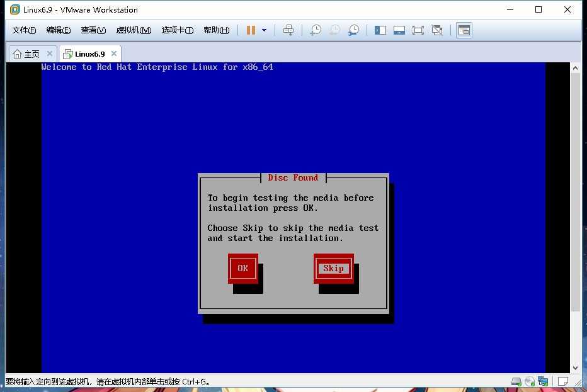Viewport: 587px width, 392px height.
Task: Switch to full screen mode
Action: tap(418, 30)
